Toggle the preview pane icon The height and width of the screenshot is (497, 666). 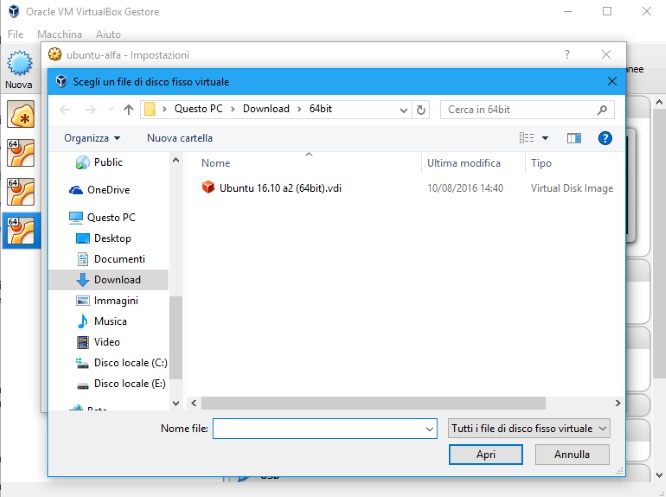tap(574, 138)
